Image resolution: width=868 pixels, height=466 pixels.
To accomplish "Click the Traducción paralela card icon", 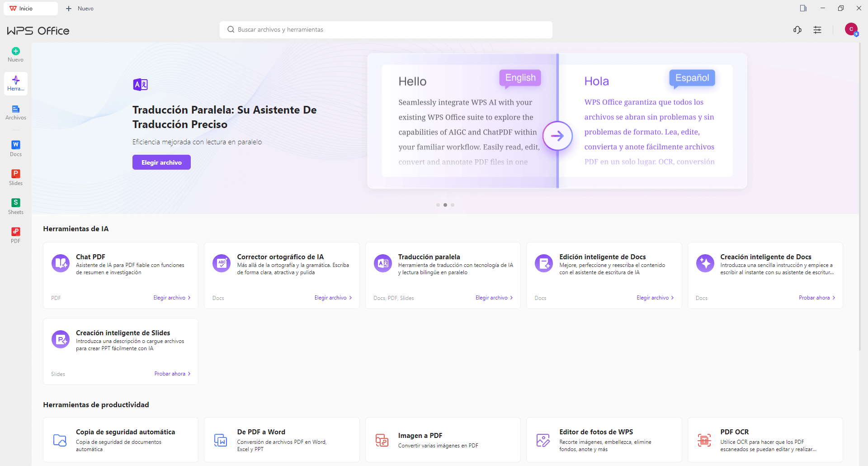I will tap(383, 263).
